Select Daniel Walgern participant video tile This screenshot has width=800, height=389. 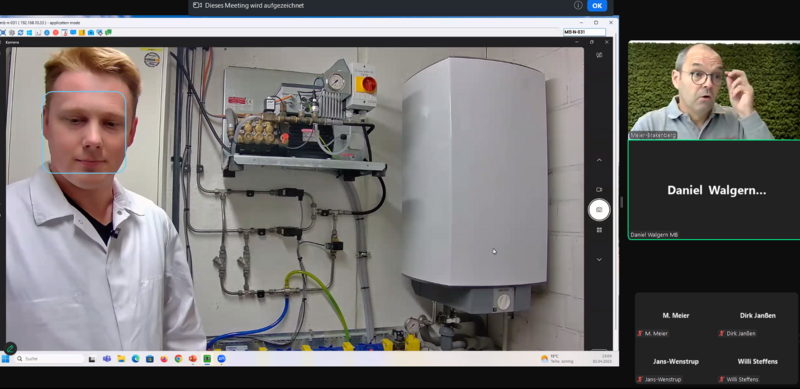714,190
